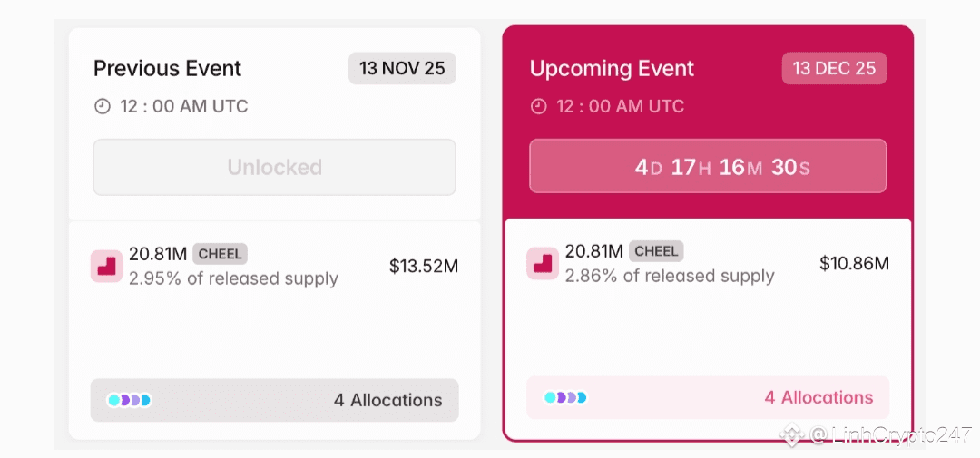The height and width of the screenshot is (458, 980).
Task: Click the CHEEL token logo in Upcoming Event
Action: click(x=543, y=264)
